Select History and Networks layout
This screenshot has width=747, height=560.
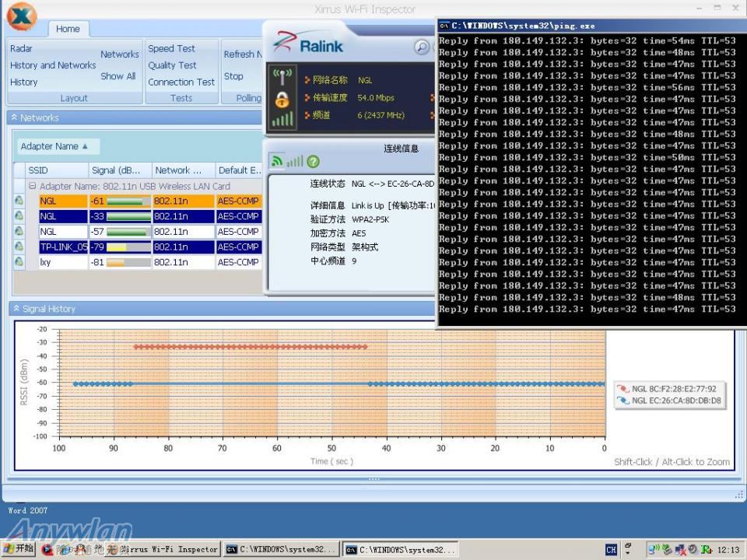point(53,65)
